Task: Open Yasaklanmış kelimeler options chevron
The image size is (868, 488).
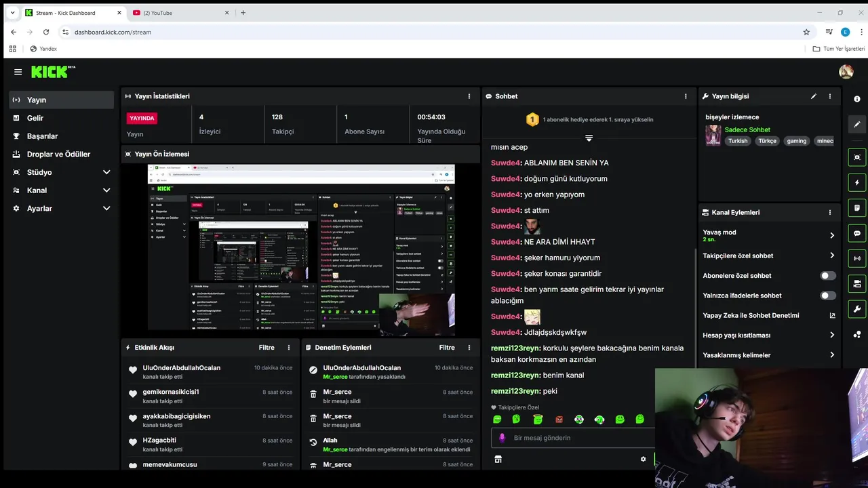Action: [x=832, y=355]
